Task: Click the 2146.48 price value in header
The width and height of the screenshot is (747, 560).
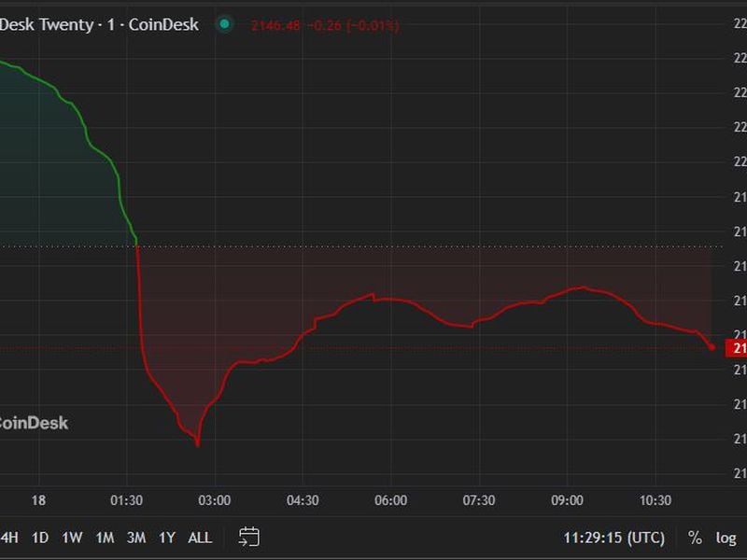Action: pos(276,25)
